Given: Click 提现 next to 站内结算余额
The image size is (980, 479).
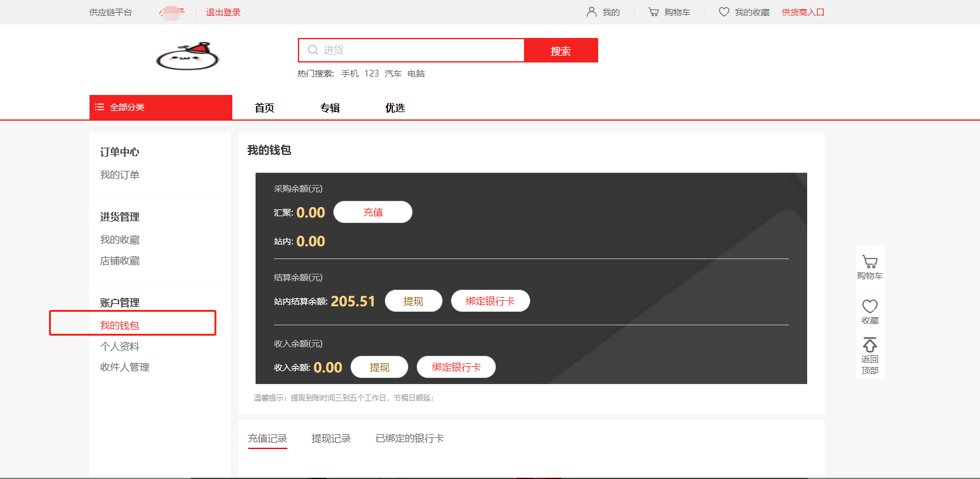Looking at the screenshot, I should click(413, 301).
